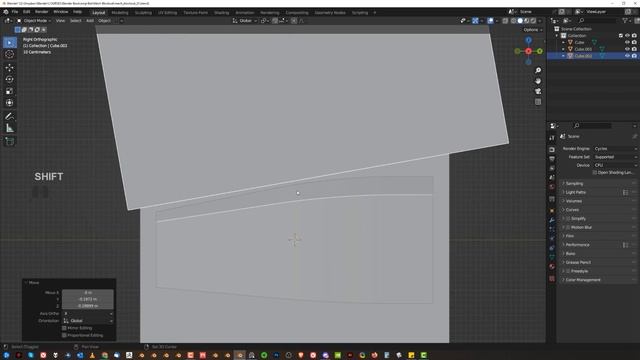The height and width of the screenshot is (360, 640).
Task: Open the World properties tab
Action: (552, 187)
